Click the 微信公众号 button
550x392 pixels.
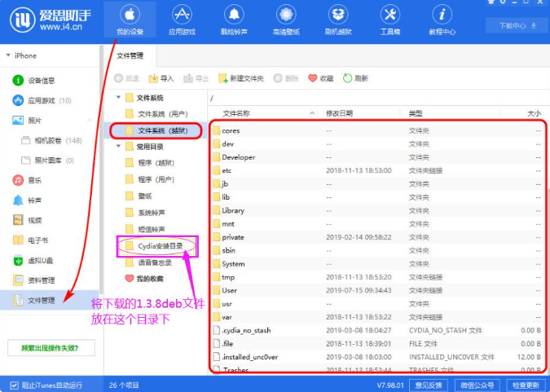tap(477, 385)
